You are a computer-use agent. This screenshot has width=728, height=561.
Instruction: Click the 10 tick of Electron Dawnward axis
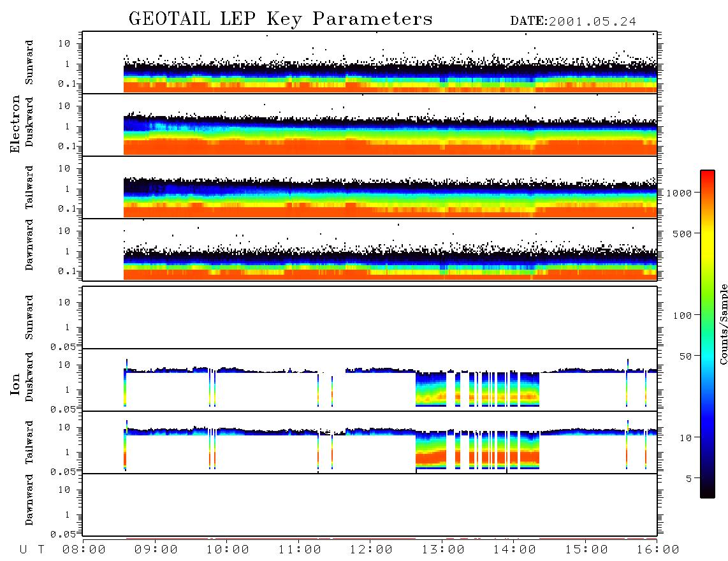pyautogui.click(x=64, y=231)
